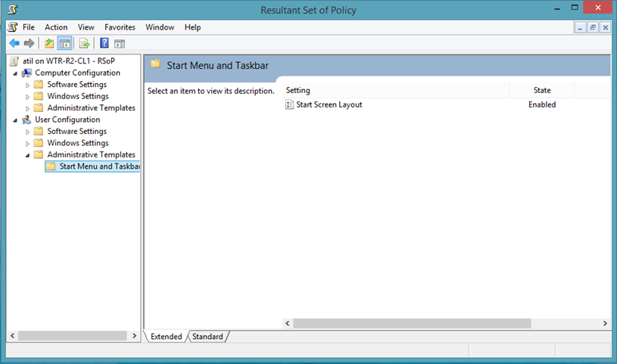This screenshot has width=617, height=364.
Task: Minimize the inner MMC child window
Action: tap(580, 27)
